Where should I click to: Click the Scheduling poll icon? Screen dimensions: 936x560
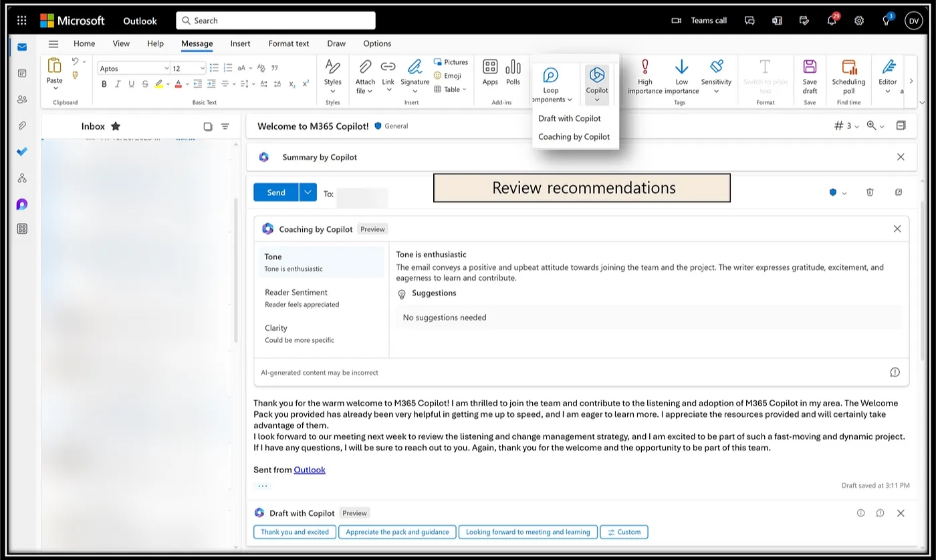coord(848,67)
